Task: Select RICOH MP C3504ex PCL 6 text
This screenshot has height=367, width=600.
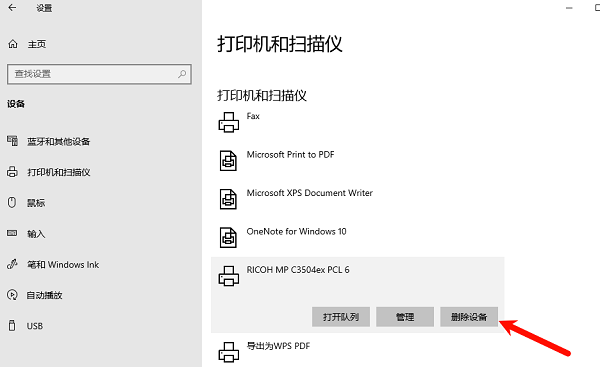Action: click(x=298, y=270)
